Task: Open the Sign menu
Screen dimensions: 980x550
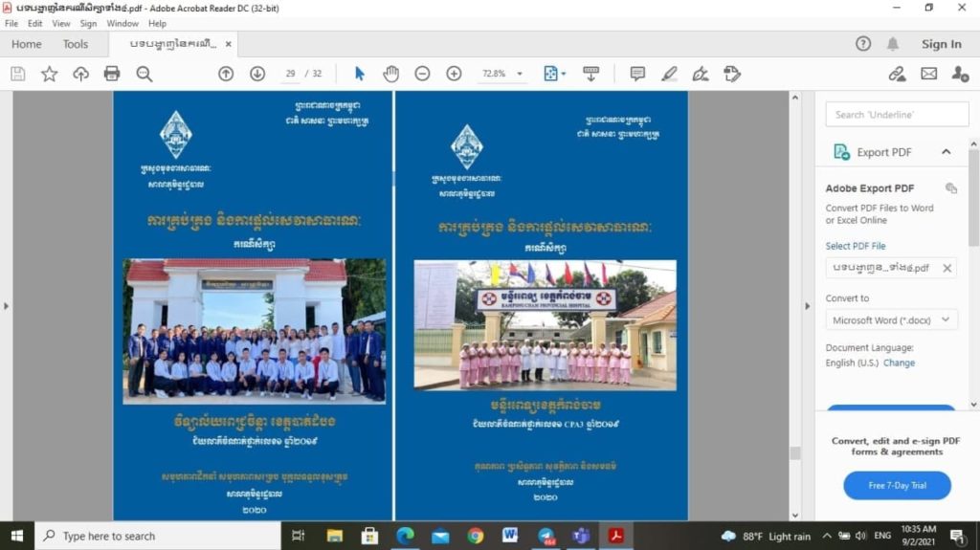Action: click(x=88, y=23)
